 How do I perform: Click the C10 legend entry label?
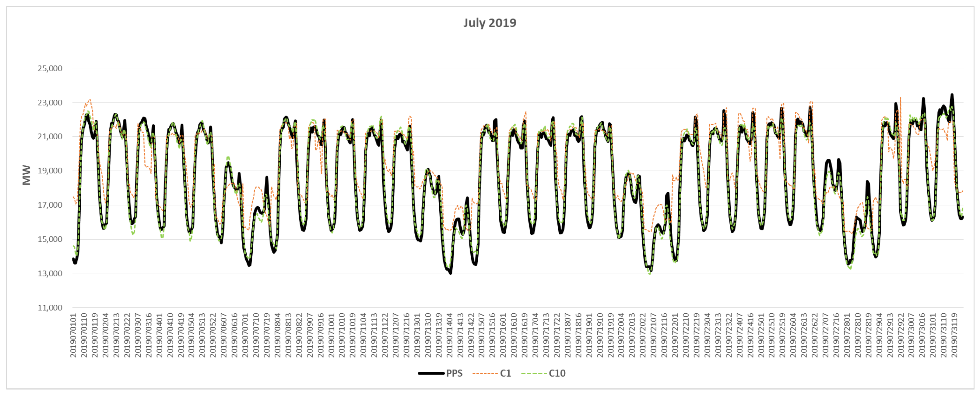pyautogui.click(x=557, y=373)
